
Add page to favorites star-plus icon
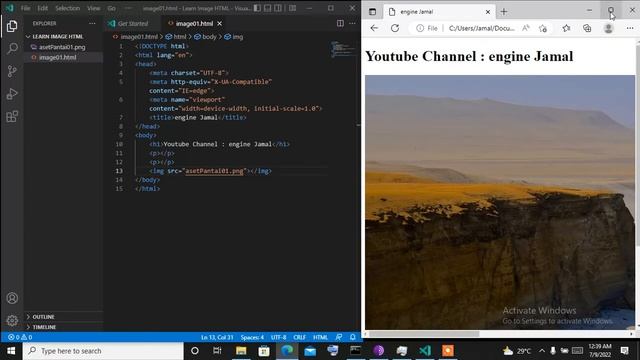542,28
